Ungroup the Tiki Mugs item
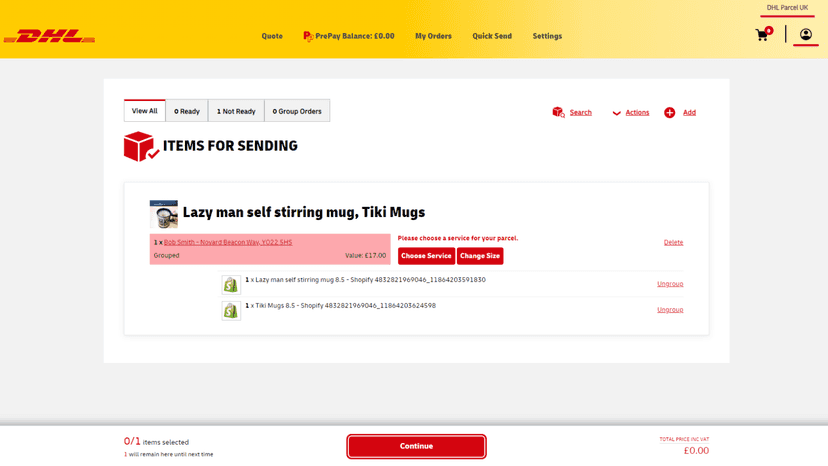828x466 pixels. click(x=670, y=310)
